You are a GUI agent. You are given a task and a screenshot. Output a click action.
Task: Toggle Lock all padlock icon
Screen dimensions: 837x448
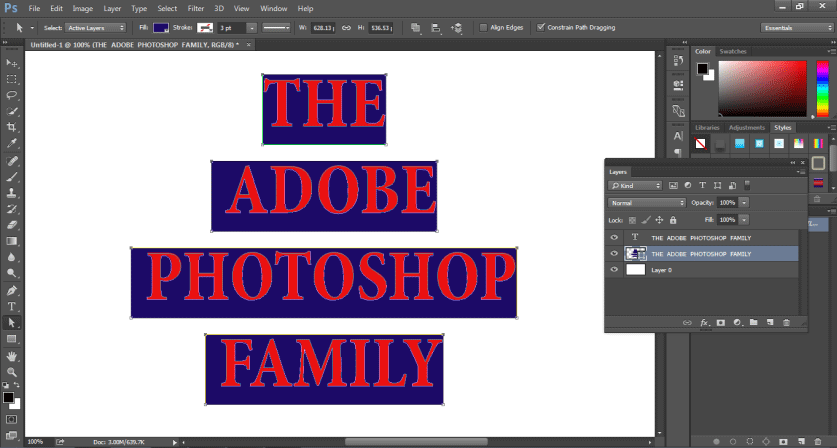pos(673,220)
